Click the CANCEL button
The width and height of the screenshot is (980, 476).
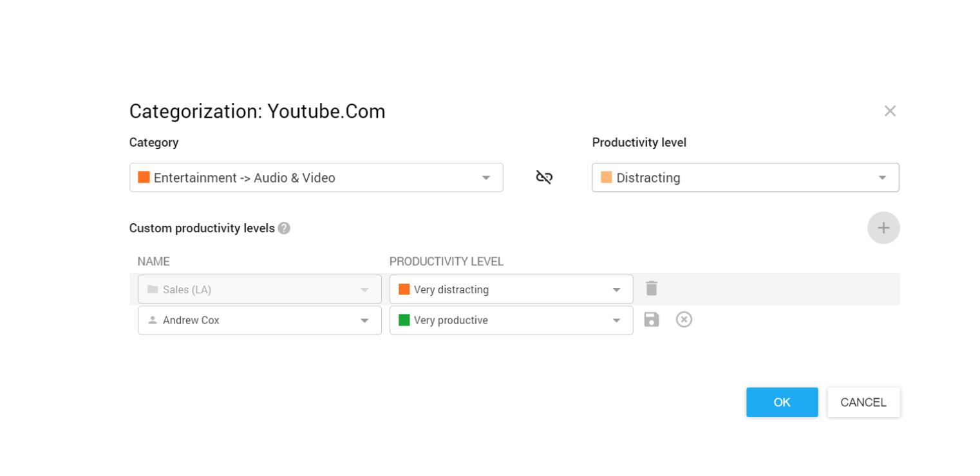click(x=863, y=402)
